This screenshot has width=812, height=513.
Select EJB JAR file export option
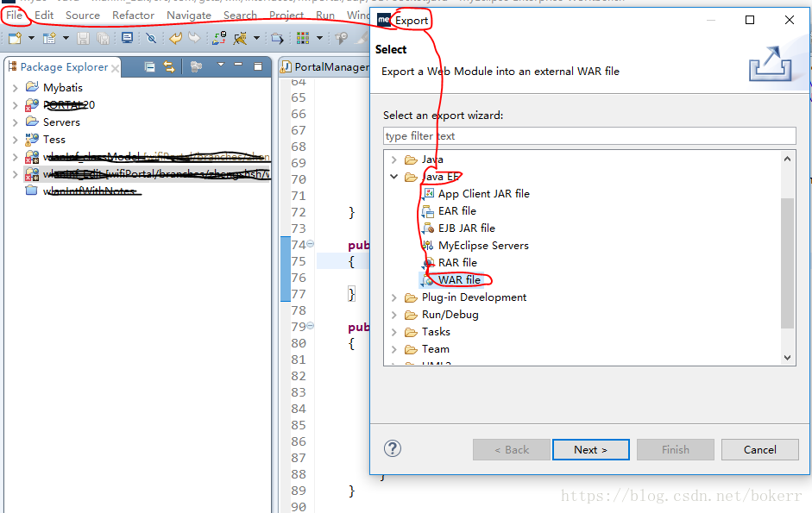(x=467, y=228)
